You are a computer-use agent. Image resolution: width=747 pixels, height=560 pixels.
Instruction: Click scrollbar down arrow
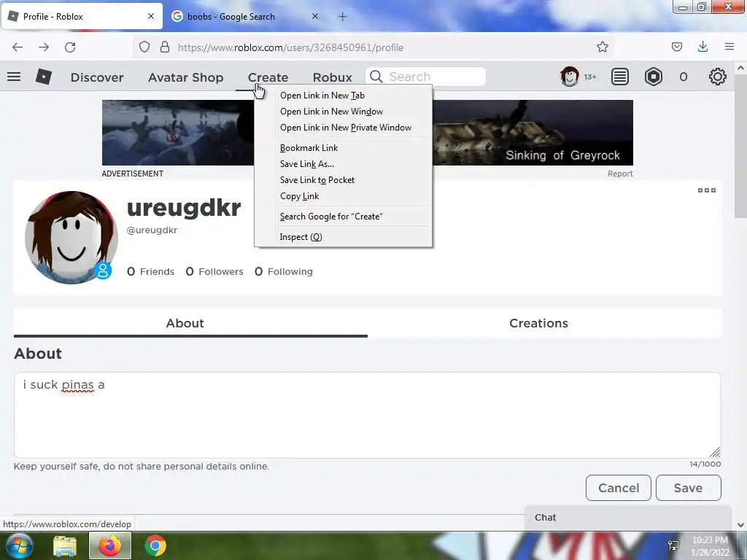click(x=740, y=525)
